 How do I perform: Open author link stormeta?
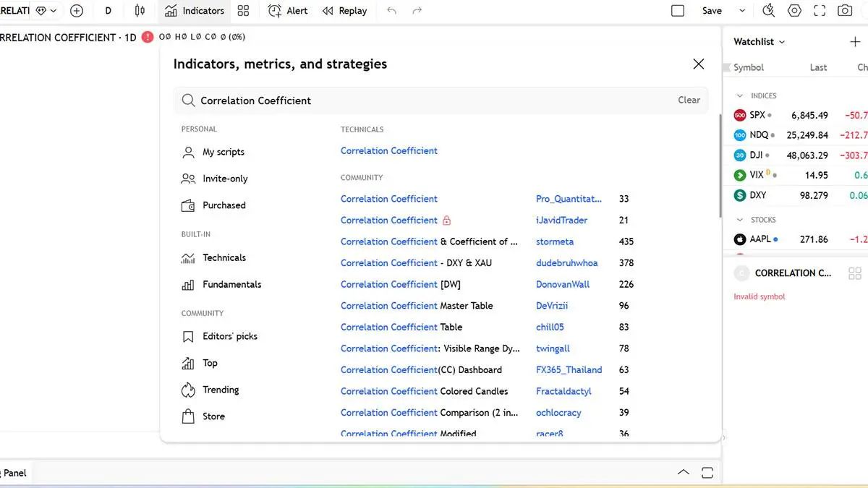click(x=555, y=241)
